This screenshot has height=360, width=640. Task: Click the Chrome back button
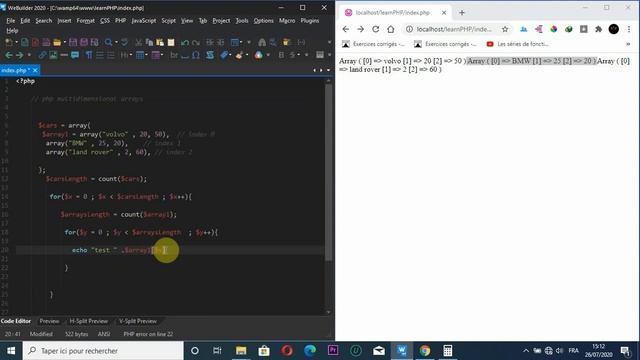[346, 29]
